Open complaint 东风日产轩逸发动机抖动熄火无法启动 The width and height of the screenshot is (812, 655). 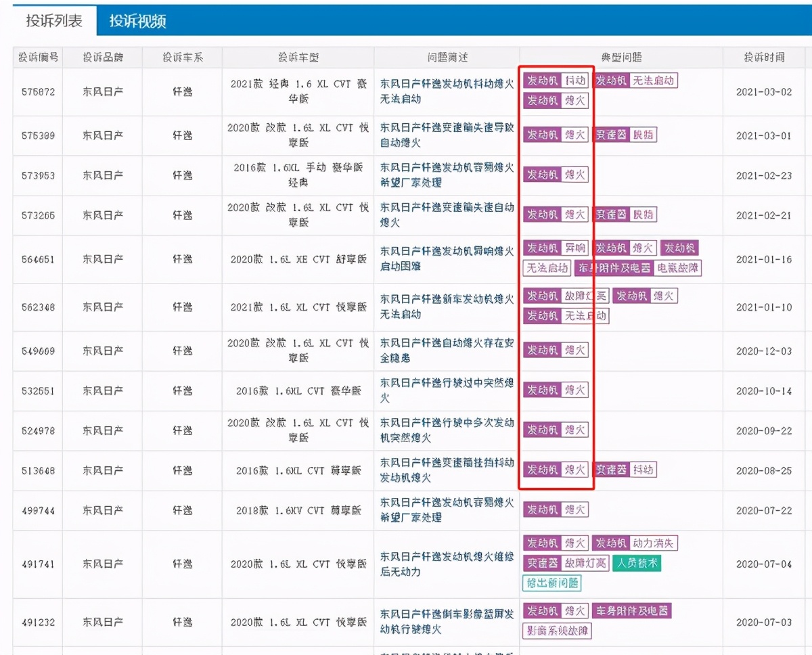(447, 91)
